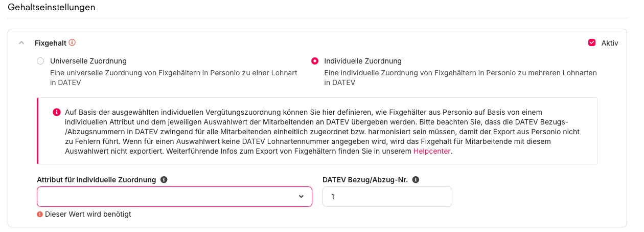The width and height of the screenshot is (644, 232).
Task: Click the Universelle Zuordnung label text
Action: pyautogui.click(x=88, y=61)
